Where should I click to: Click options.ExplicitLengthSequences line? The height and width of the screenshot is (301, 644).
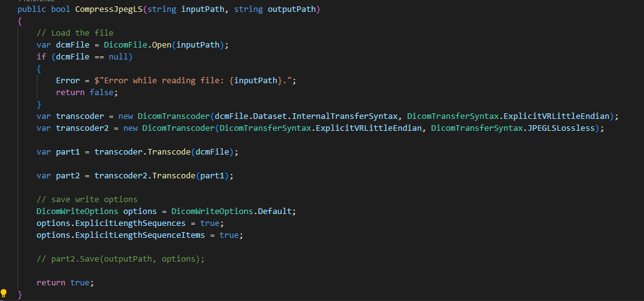pos(130,223)
